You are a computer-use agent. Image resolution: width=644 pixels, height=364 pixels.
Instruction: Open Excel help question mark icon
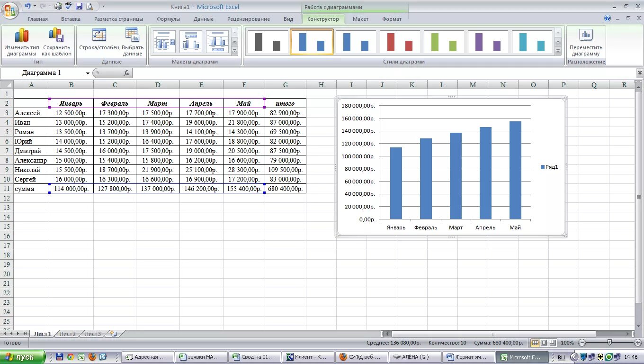point(608,18)
